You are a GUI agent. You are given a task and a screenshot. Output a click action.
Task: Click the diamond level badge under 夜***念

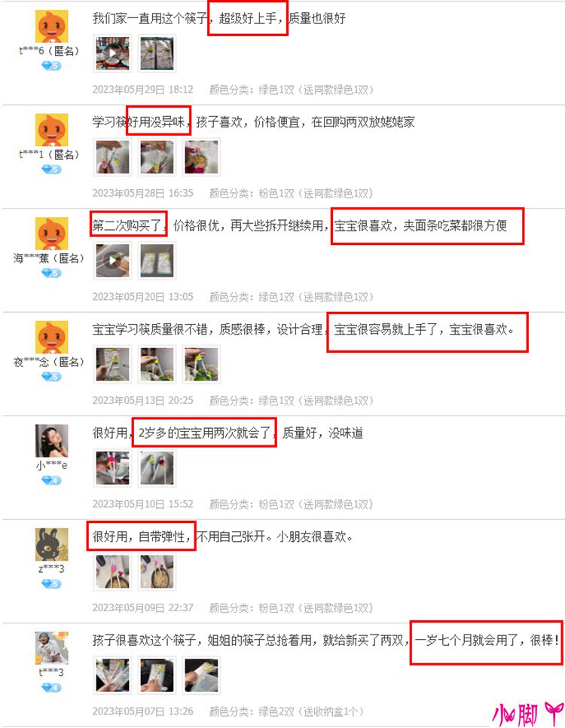[x=51, y=377]
